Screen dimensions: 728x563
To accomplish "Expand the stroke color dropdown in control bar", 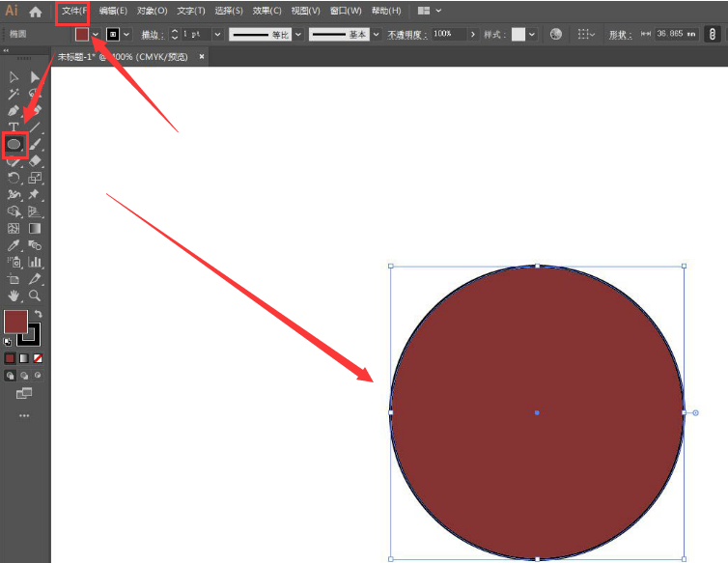I will click(x=126, y=35).
